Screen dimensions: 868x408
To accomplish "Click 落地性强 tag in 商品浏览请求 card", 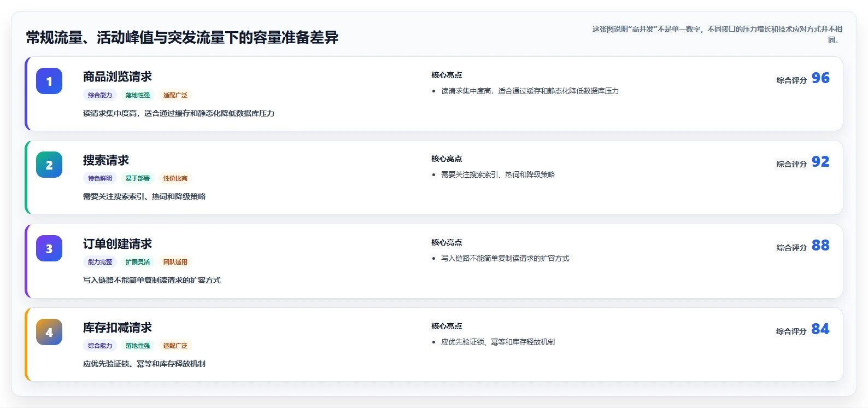I will pyautogui.click(x=138, y=95).
